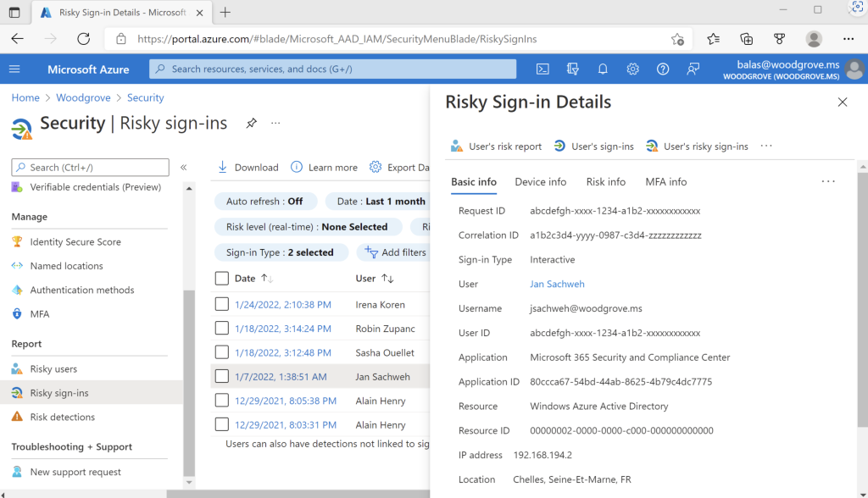Open the Sign-in Type : 2 selected filter
Image resolution: width=868 pixels, height=498 pixels.
tap(280, 252)
